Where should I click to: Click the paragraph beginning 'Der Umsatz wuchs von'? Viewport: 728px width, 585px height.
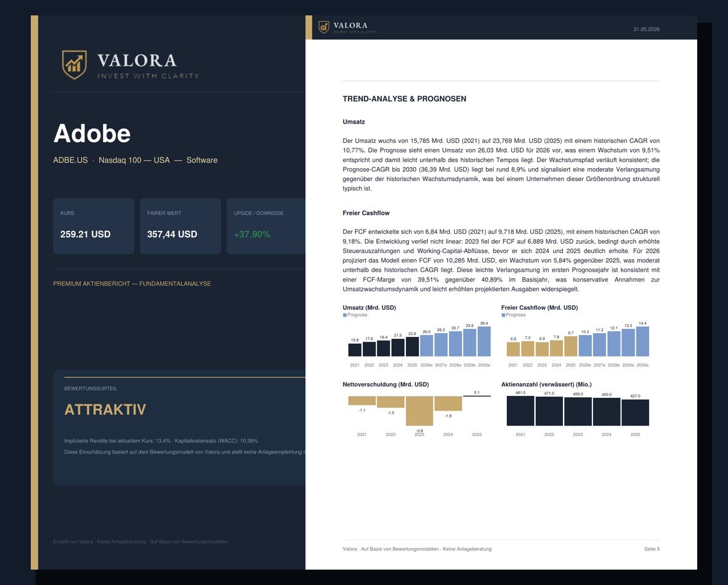501,165
